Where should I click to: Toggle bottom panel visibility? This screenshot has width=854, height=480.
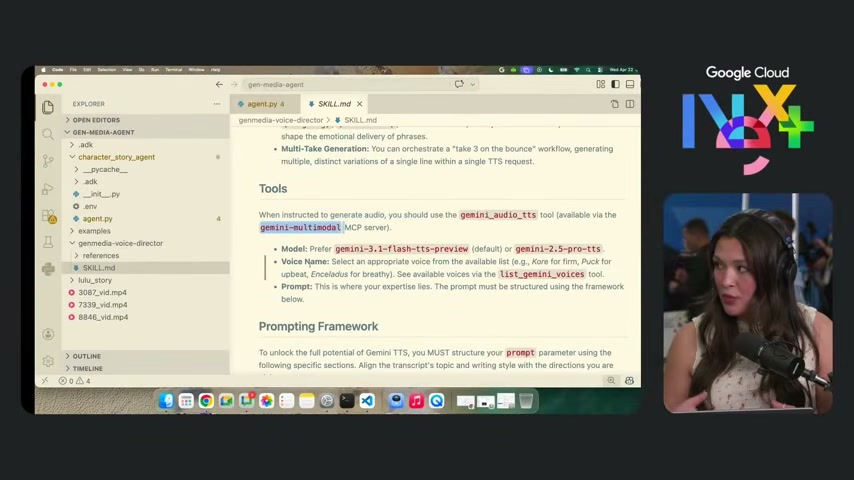(x=630, y=84)
